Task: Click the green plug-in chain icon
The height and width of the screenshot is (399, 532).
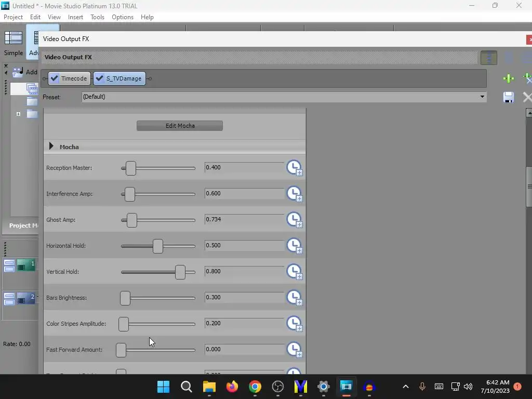Action: click(x=508, y=79)
